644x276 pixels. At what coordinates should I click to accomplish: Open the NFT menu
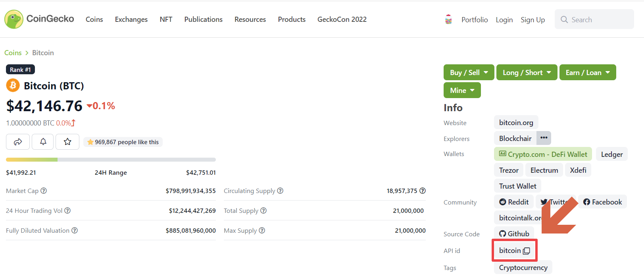(x=166, y=19)
